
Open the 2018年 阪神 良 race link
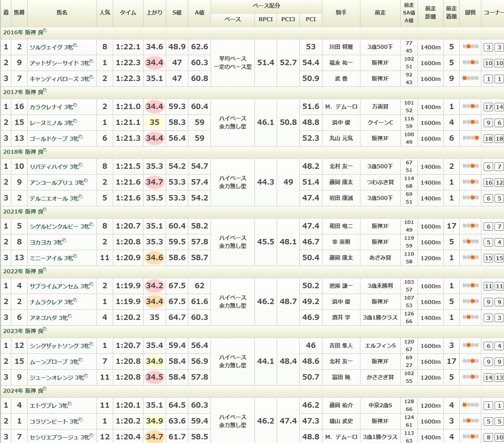click(x=22, y=152)
